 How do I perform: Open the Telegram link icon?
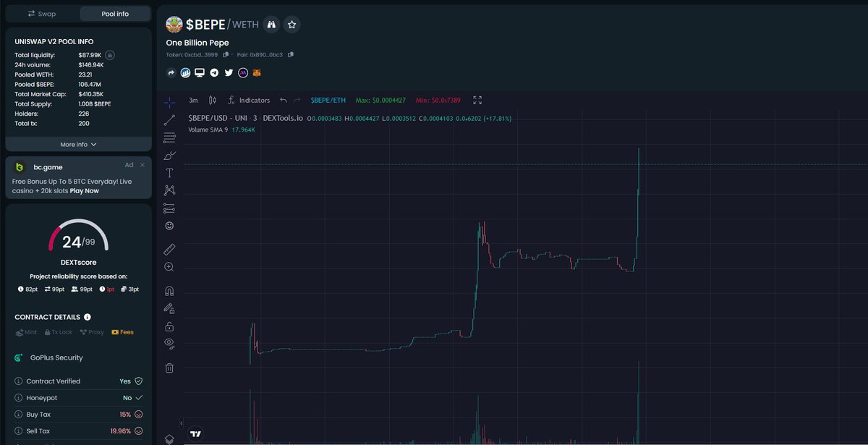(214, 73)
